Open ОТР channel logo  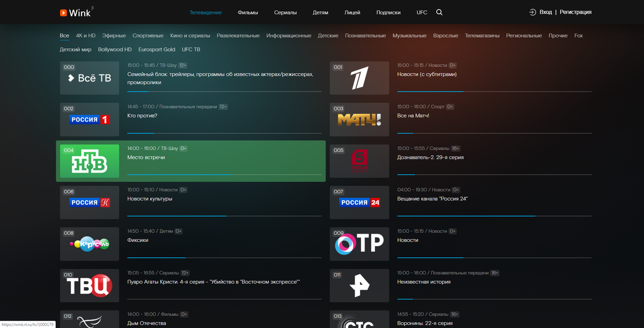click(359, 244)
